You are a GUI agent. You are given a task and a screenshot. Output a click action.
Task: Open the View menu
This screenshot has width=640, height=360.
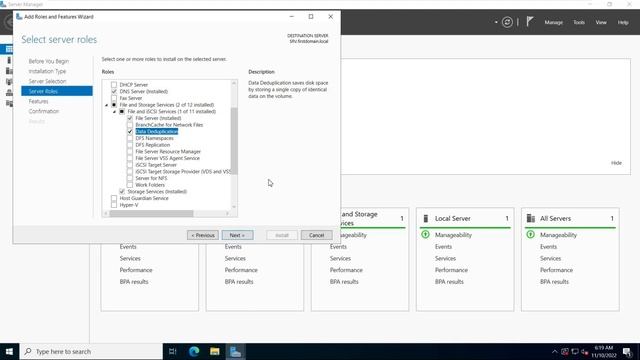point(601,22)
